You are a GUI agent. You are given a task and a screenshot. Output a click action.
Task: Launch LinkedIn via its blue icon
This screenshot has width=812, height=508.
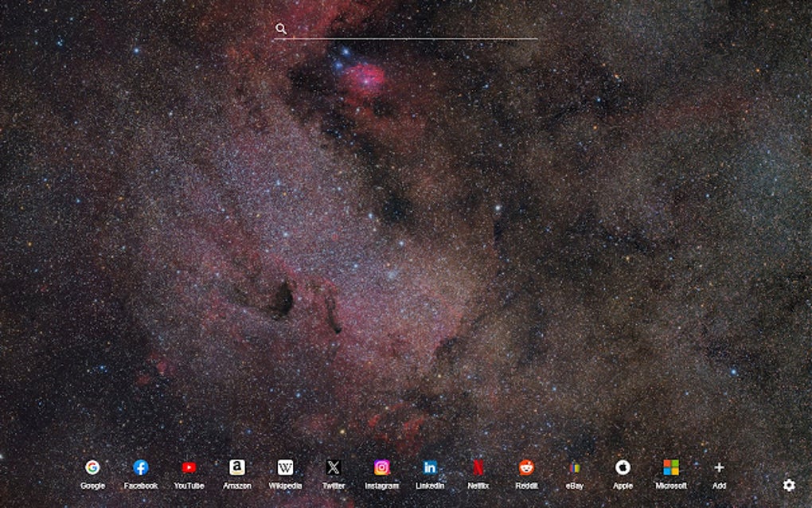click(429, 468)
